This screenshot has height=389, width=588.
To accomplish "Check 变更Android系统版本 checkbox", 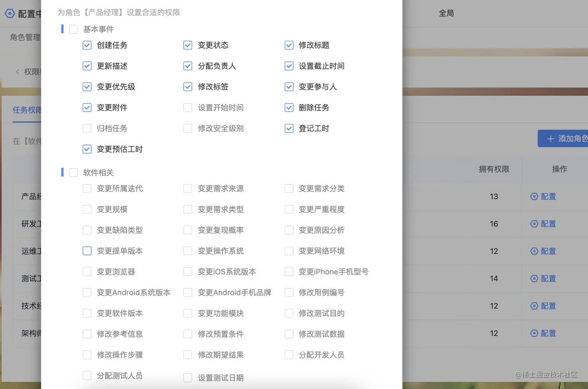I will (x=87, y=293).
